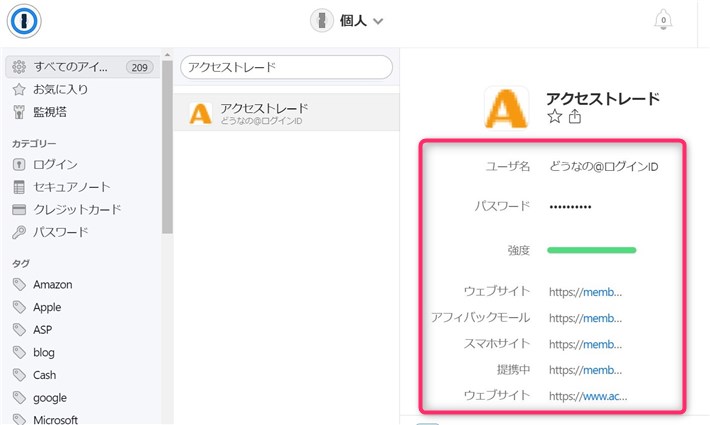Click the カテゴリー section header

pos(34,143)
